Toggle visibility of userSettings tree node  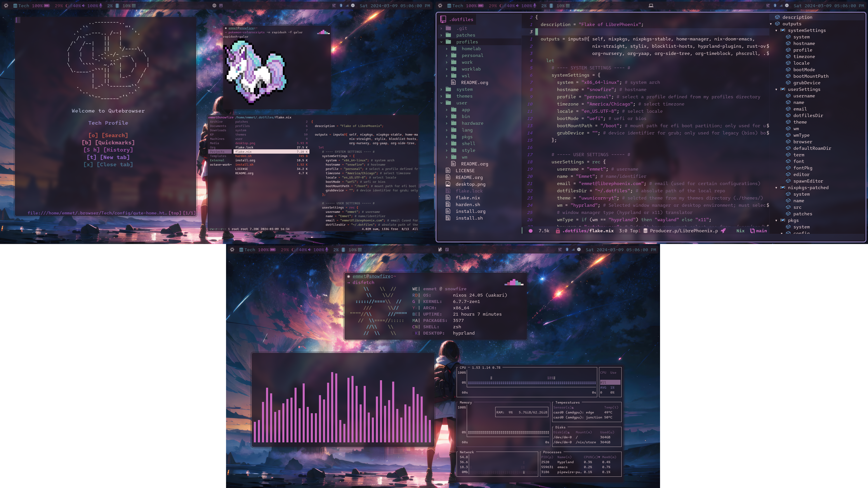[x=776, y=89]
